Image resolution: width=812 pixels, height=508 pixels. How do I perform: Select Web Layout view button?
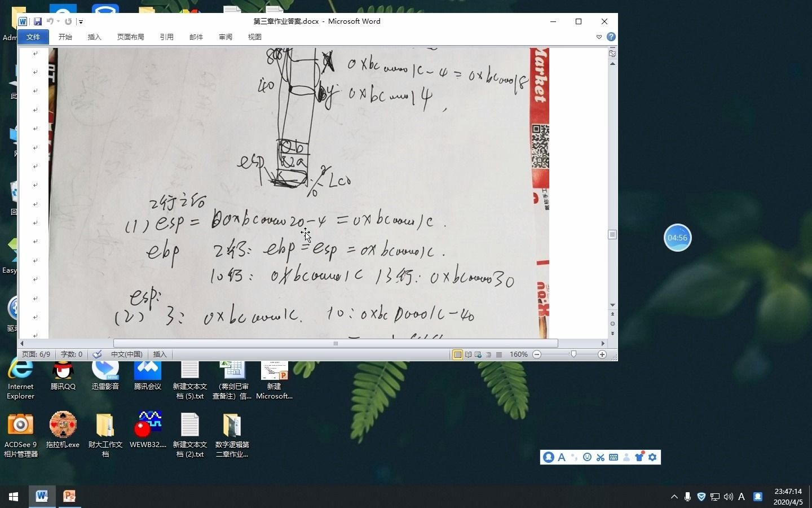478,354
